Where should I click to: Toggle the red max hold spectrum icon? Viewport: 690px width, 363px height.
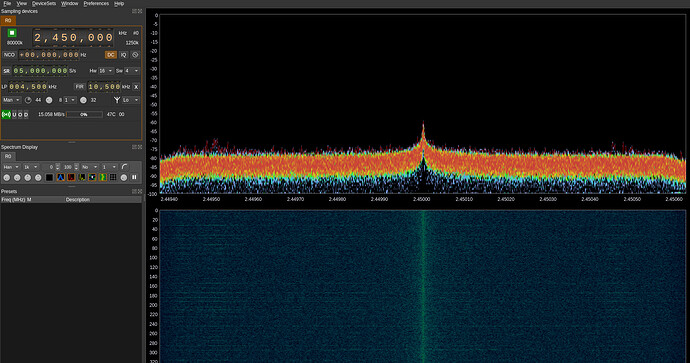71,177
